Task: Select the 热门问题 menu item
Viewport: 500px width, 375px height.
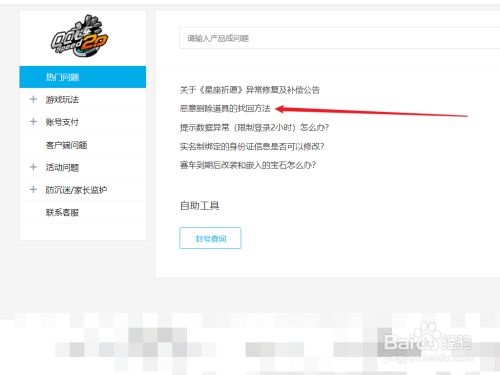Action: (x=83, y=77)
